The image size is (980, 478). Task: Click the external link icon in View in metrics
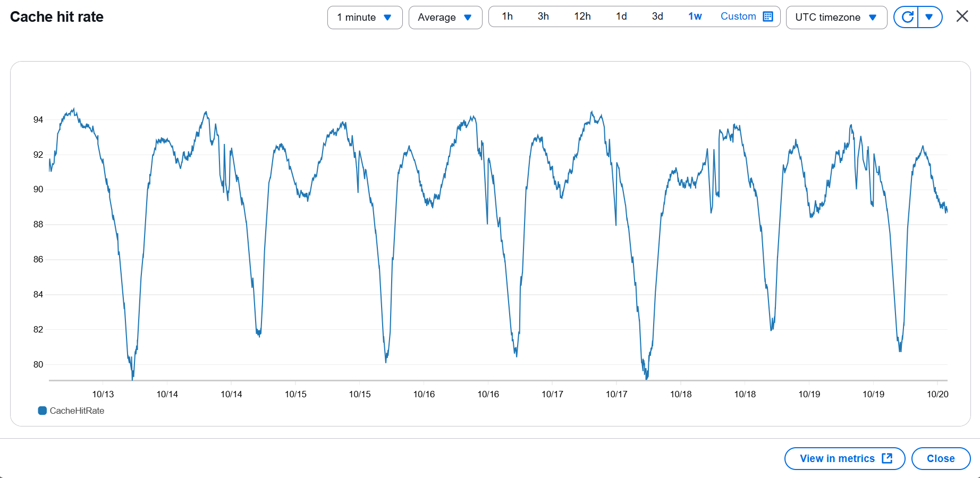pyautogui.click(x=887, y=458)
